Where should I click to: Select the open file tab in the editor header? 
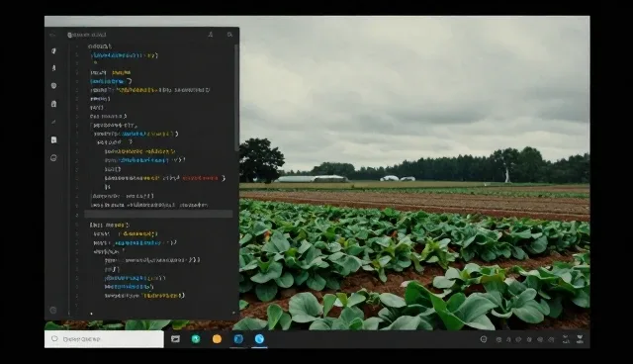coord(87,35)
